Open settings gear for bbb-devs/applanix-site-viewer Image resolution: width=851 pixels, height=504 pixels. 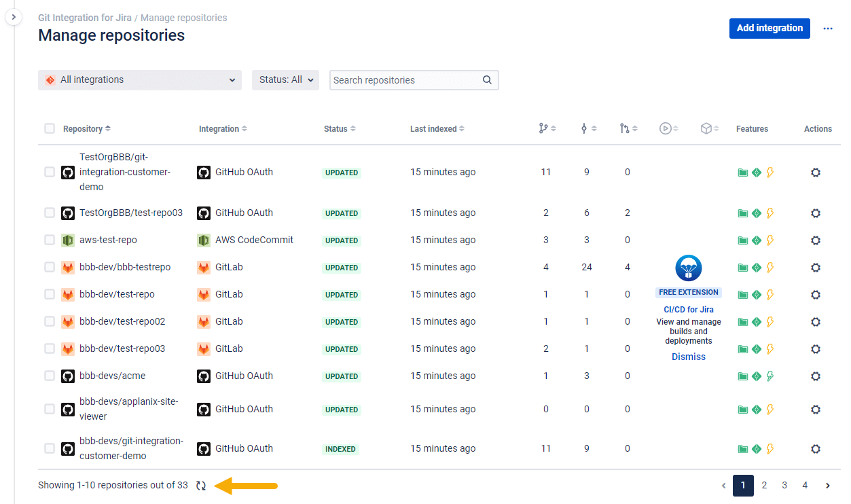[x=816, y=410]
